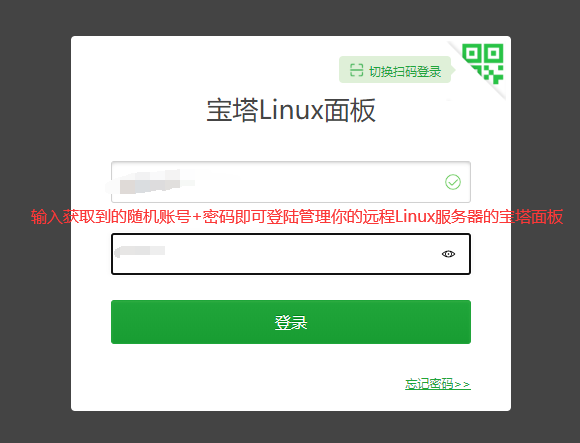Switch to QR scan login via corner code
The width and height of the screenshot is (580, 443).
[482, 64]
